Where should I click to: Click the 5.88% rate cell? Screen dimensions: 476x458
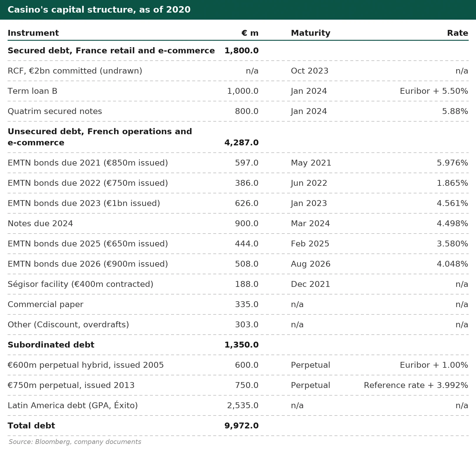pyautogui.click(x=455, y=111)
